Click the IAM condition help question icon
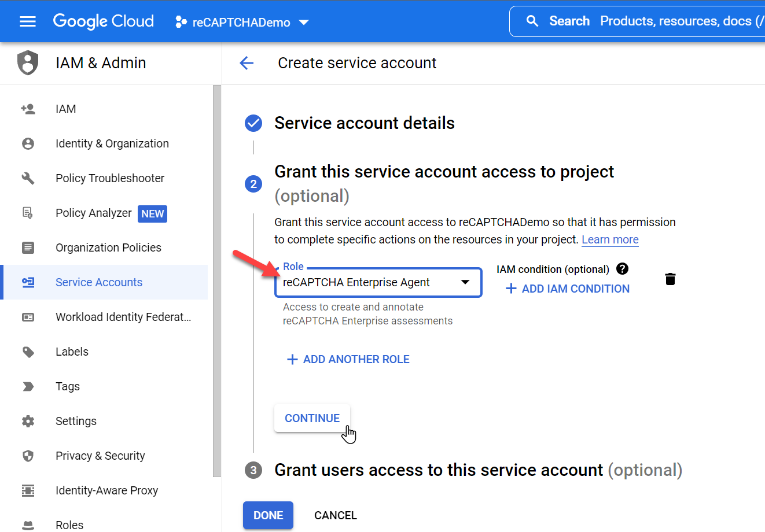 (x=622, y=269)
